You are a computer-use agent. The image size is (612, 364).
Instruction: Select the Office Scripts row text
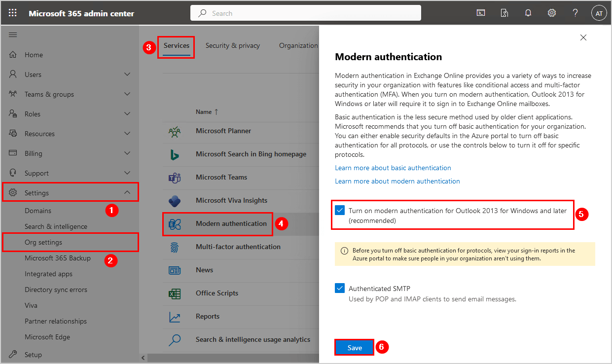(217, 293)
